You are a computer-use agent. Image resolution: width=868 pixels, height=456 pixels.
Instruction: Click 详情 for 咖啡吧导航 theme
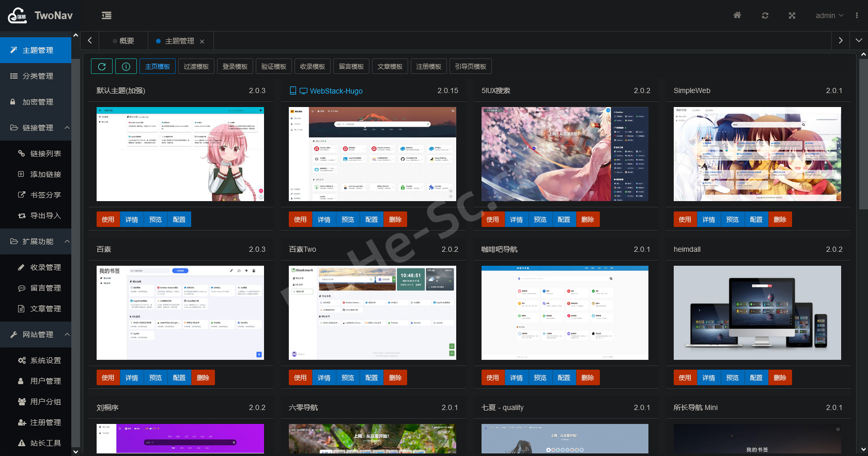tap(516, 377)
